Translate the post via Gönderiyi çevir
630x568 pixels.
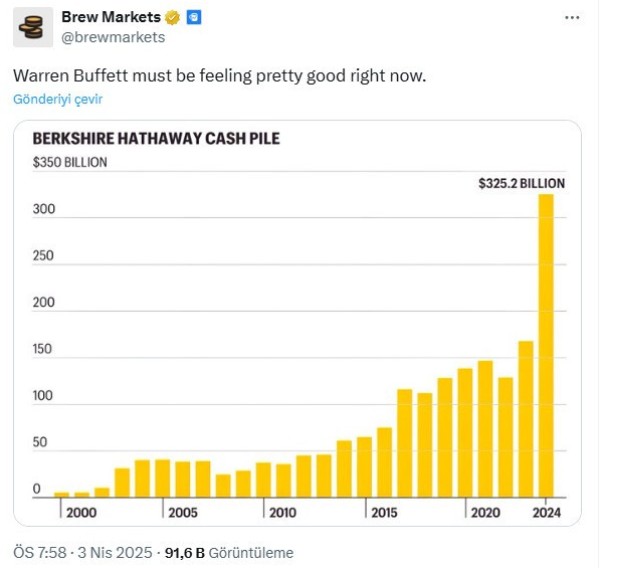coord(58,99)
